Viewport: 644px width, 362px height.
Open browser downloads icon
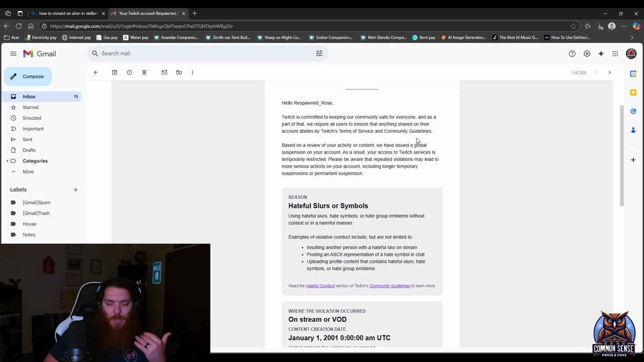coord(600,26)
